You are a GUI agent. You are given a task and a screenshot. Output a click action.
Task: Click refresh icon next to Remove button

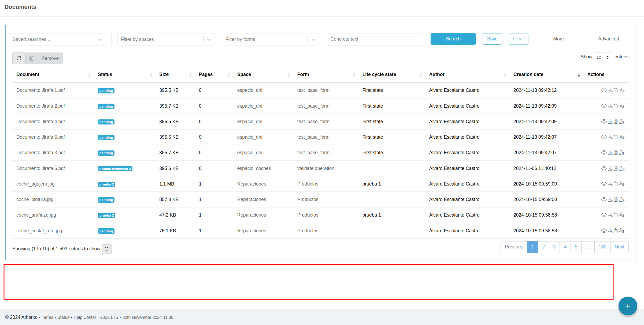tap(19, 58)
